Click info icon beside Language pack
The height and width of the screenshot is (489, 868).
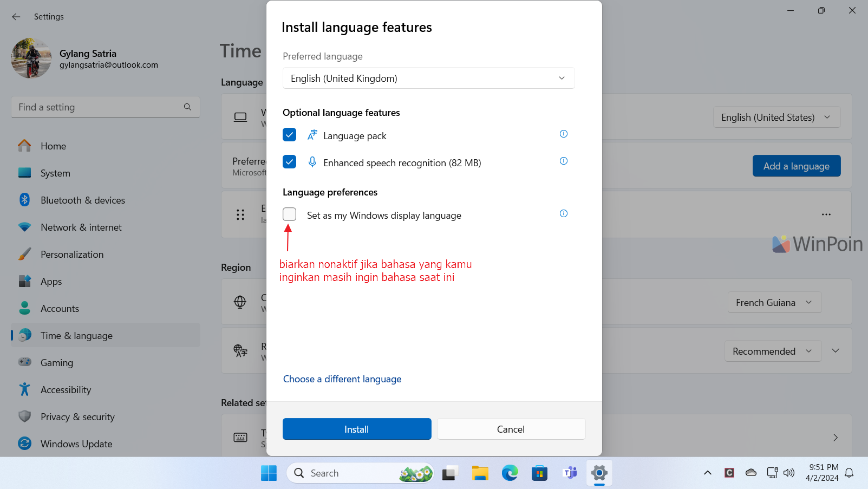(x=563, y=134)
